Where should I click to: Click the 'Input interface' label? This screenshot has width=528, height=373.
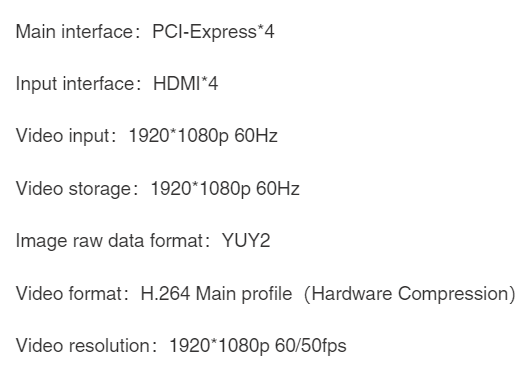coord(75,84)
